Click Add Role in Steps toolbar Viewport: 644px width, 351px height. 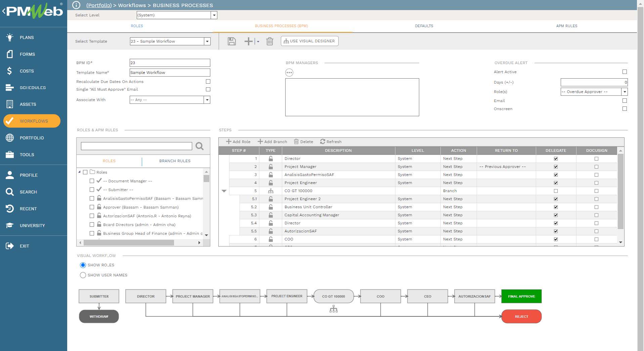pos(238,142)
